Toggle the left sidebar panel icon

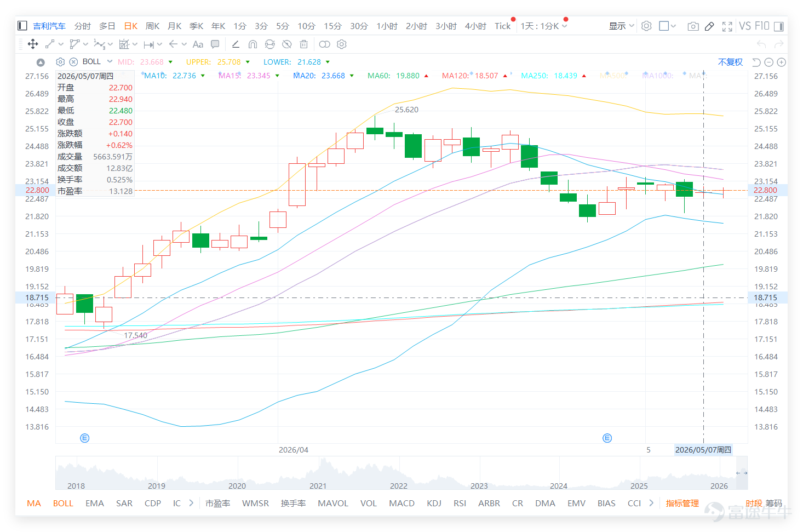22,26
